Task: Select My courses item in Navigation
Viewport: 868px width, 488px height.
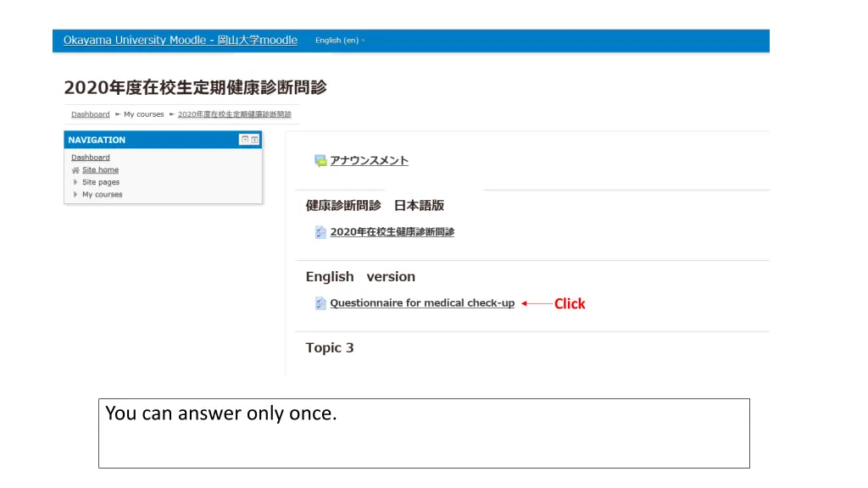Action: (x=103, y=194)
